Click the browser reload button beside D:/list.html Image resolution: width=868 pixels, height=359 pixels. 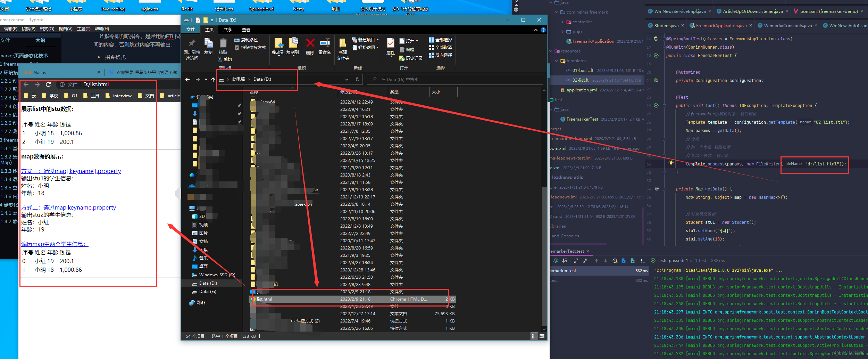[x=48, y=84]
